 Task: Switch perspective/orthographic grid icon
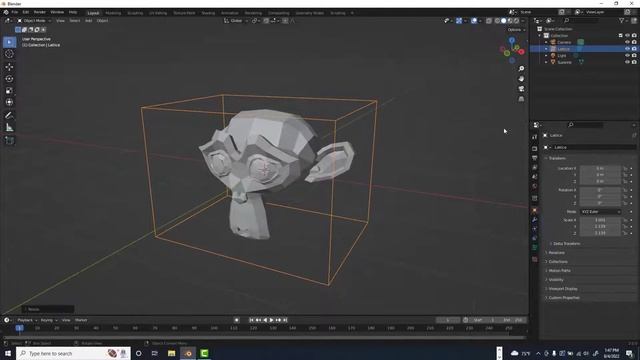click(x=521, y=99)
